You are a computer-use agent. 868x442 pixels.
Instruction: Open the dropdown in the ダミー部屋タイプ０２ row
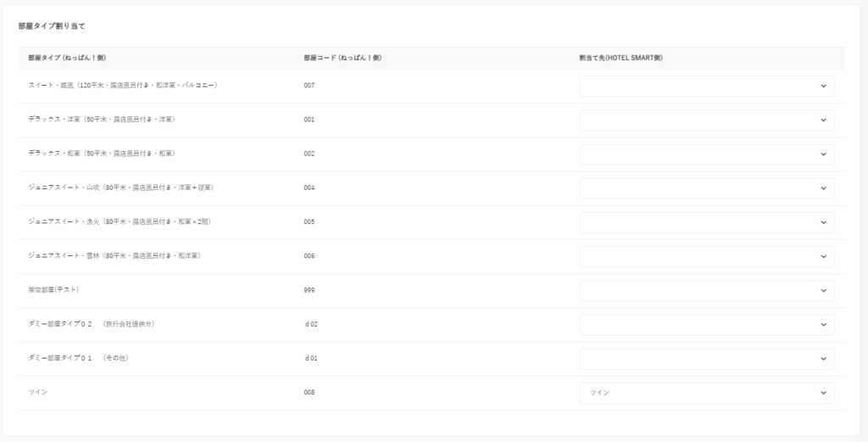pyautogui.click(x=706, y=325)
